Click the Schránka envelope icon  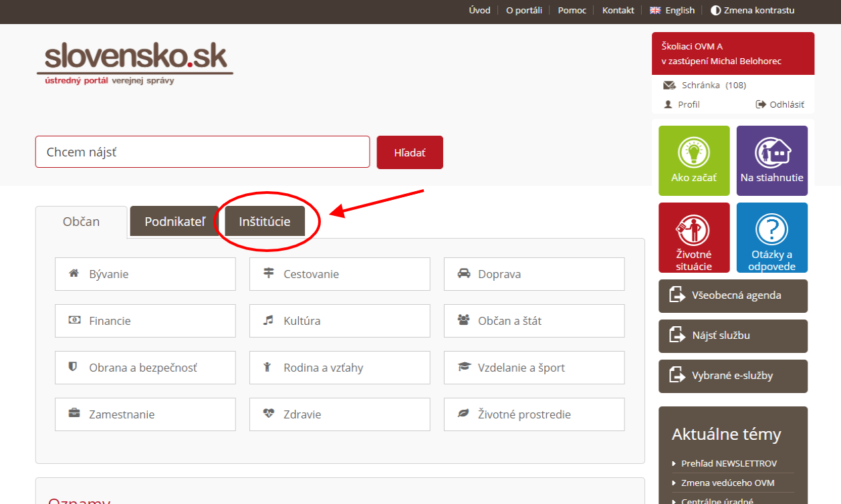click(x=669, y=85)
